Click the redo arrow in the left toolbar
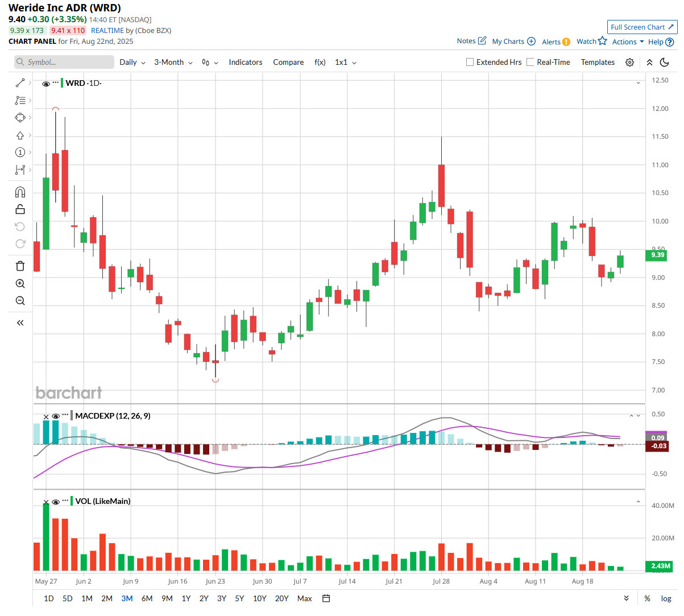 pos(20,243)
